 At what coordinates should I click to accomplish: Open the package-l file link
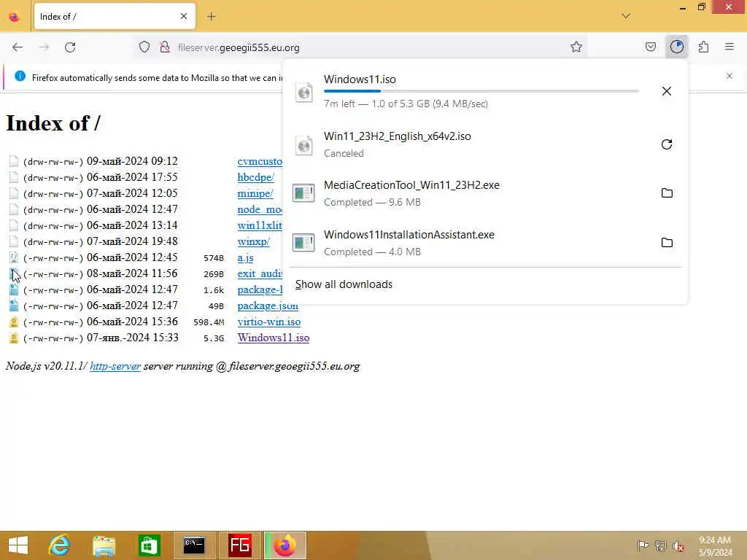[260, 289]
